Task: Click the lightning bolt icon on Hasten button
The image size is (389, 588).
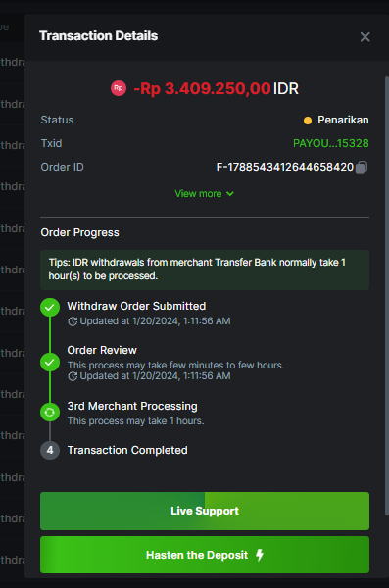Action: [260, 555]
